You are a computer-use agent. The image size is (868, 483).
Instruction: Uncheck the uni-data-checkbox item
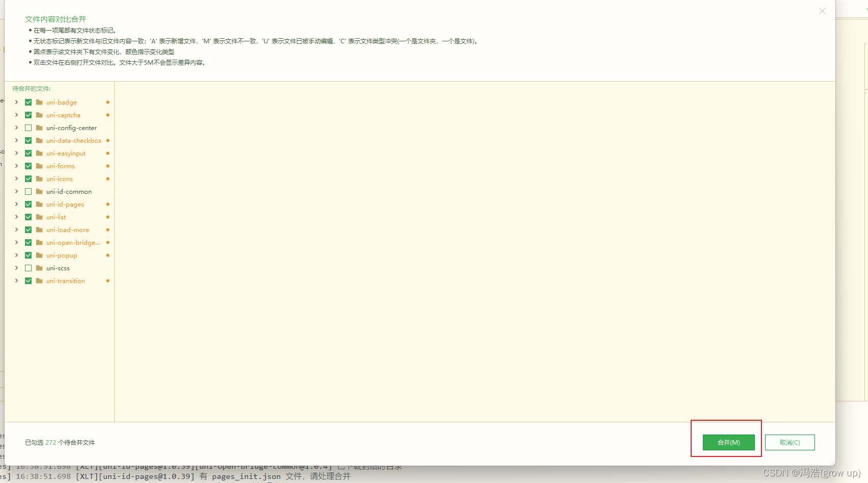(28, 140)
